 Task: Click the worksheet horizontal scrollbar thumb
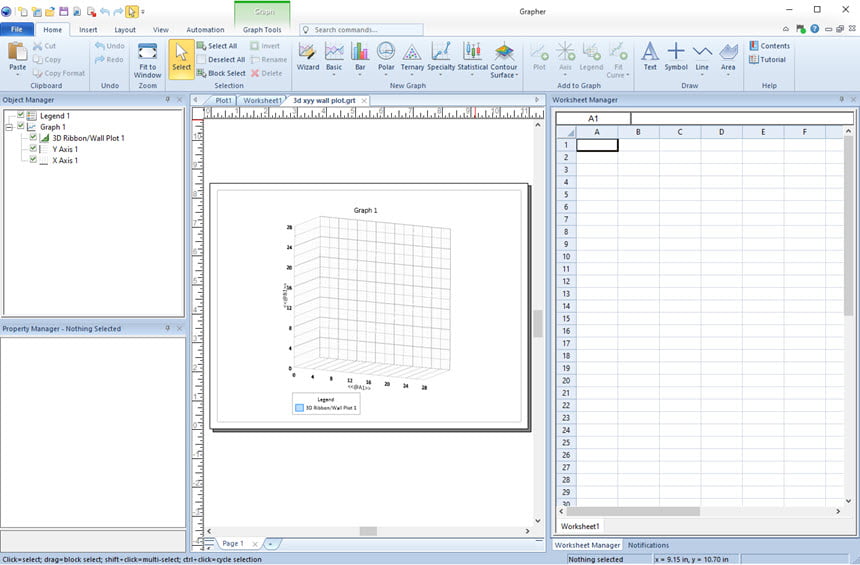pyautogui.click(x=633, y=511)
